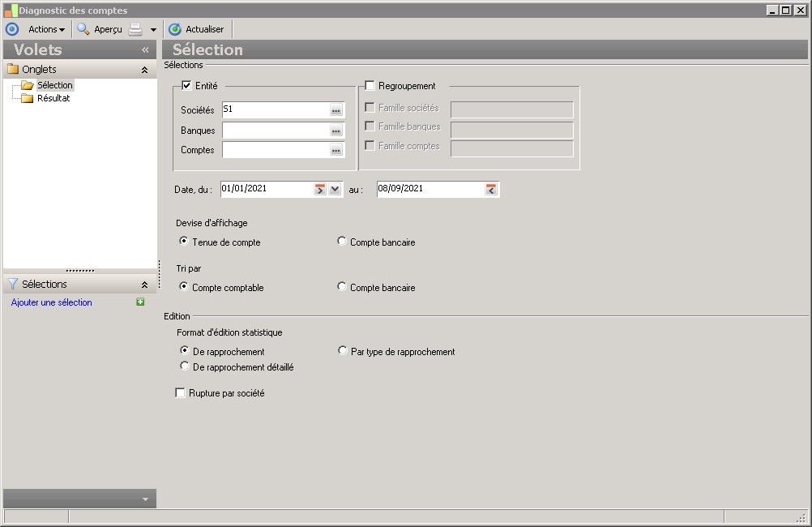This screenshot has height=527, width=812.
Task: Click the Diagnostic des comptes title icon
Action: coord(11,11)
